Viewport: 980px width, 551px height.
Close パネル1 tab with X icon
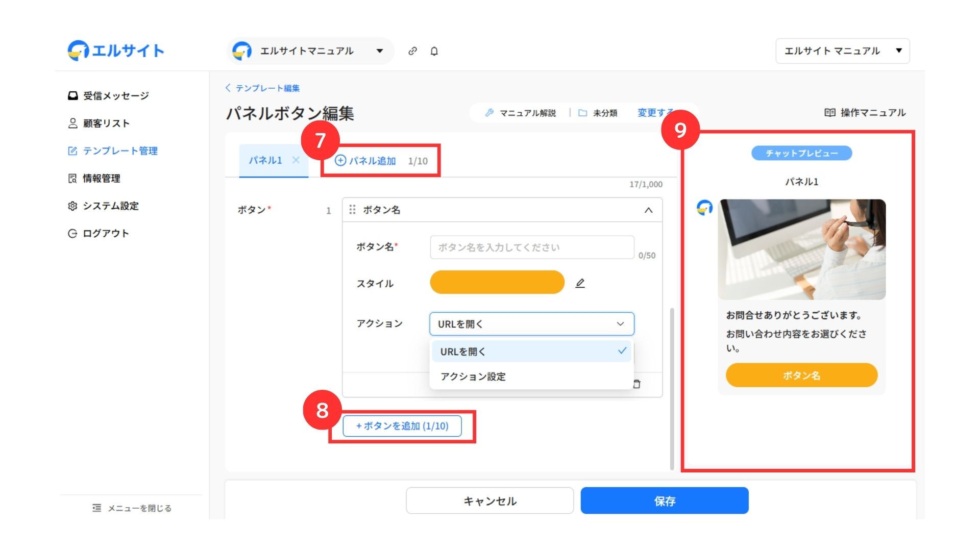pyautogui.click(x=296, y=160)
